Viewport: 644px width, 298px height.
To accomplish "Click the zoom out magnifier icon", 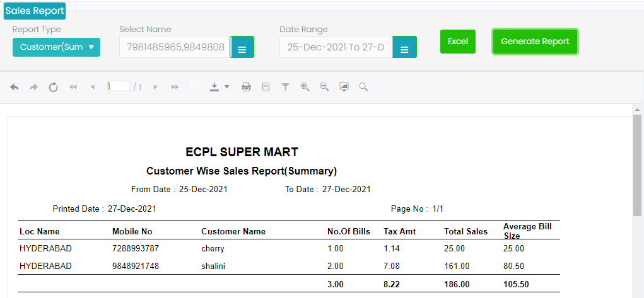I will 324,87.
